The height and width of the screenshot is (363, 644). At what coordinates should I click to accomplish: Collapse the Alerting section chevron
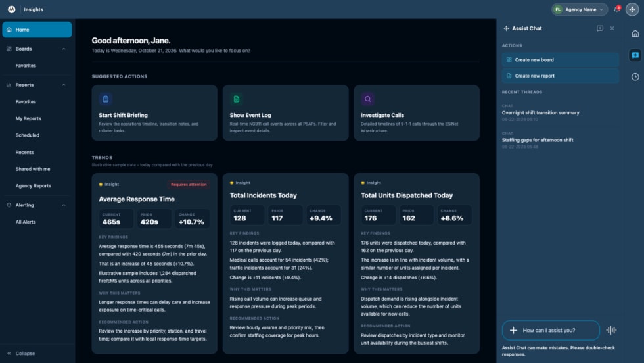coord(64,205)
